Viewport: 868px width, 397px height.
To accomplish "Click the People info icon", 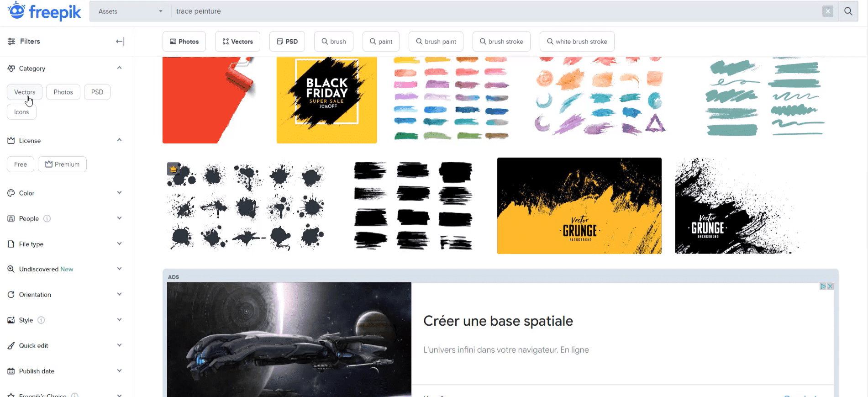I will 47,219.
